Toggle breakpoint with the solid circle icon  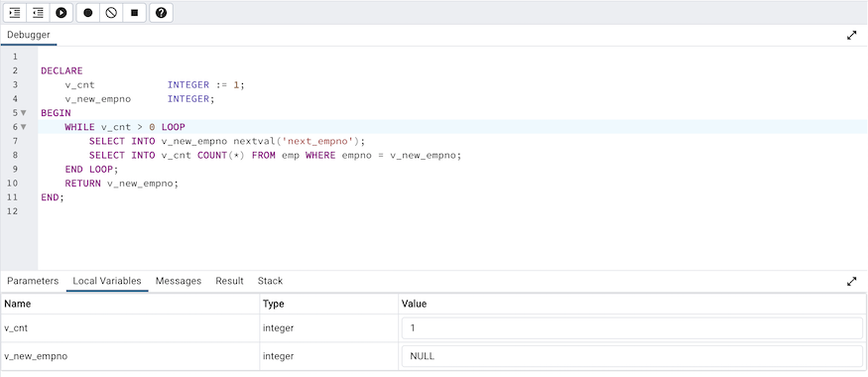coord(88,12)
